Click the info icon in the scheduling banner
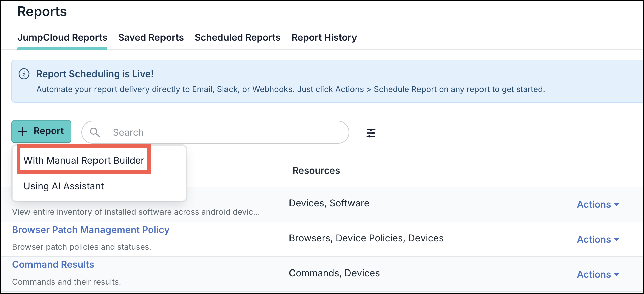The image size is (644, 294). tap(24, 74)
